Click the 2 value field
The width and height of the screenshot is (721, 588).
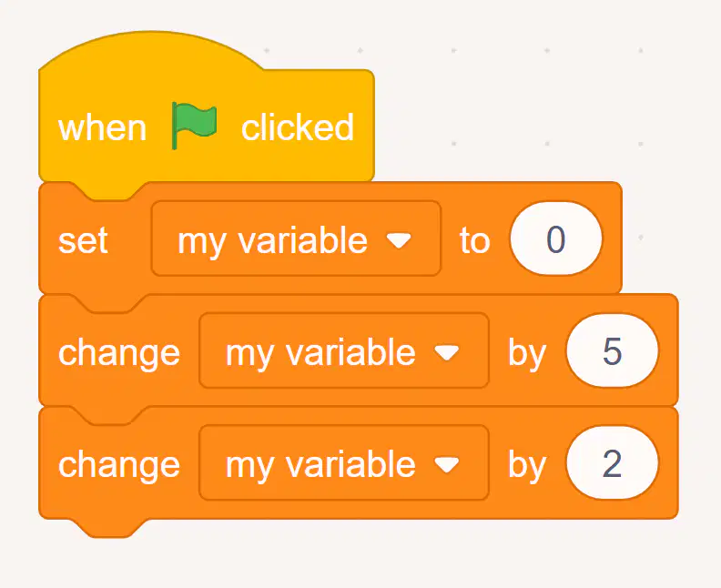tap(612, 463)
